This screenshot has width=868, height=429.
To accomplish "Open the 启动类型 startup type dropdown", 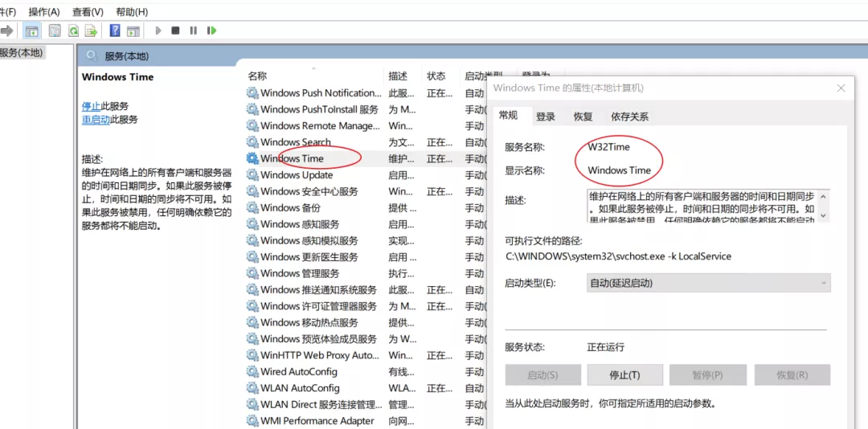I will [x=709, y=283].
